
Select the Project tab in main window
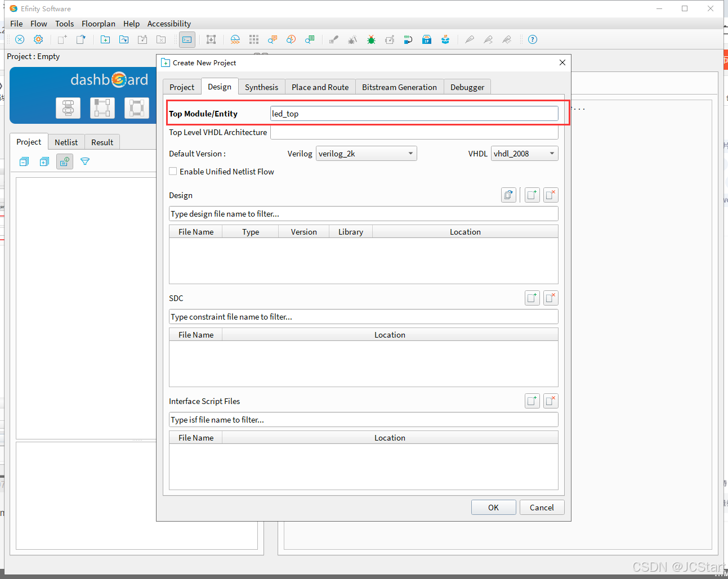29,142
